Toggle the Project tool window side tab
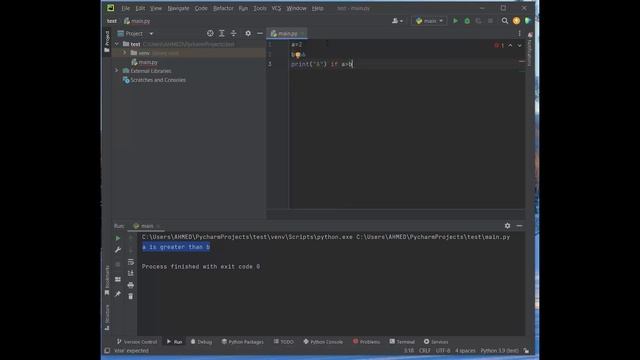The image size is (640, 360). [107, 41]
